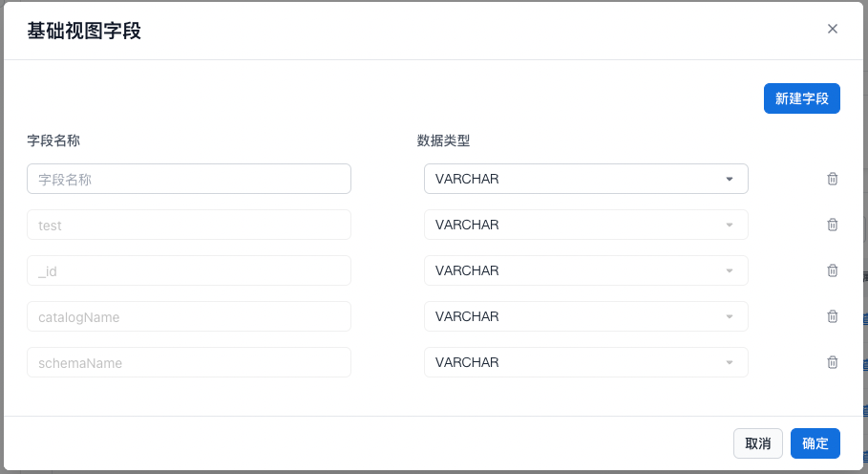Focus the empty 字段名称 input field
Image resolution: width=868 pixels, height=474 pixels.
[189, 179]
